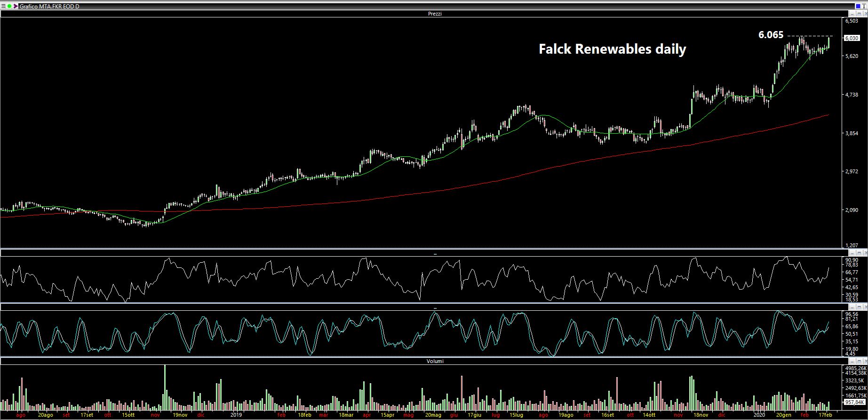Close the Volumi panel
Screen dimensions: 868x420
[x=865, y=361]
